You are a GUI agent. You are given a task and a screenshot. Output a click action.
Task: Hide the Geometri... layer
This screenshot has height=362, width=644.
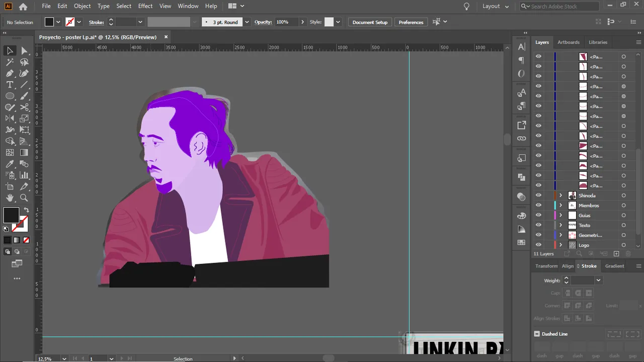(538, 235)
